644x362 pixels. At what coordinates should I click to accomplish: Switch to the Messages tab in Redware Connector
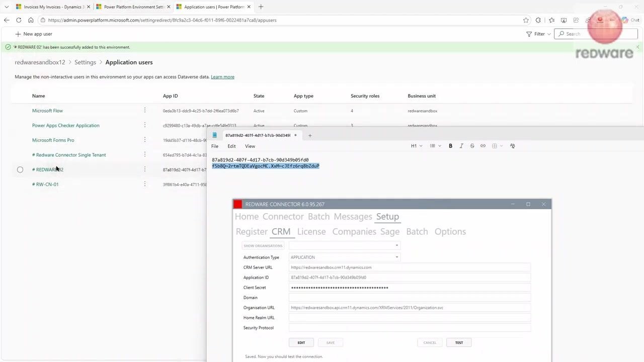[x=353, y=217]
